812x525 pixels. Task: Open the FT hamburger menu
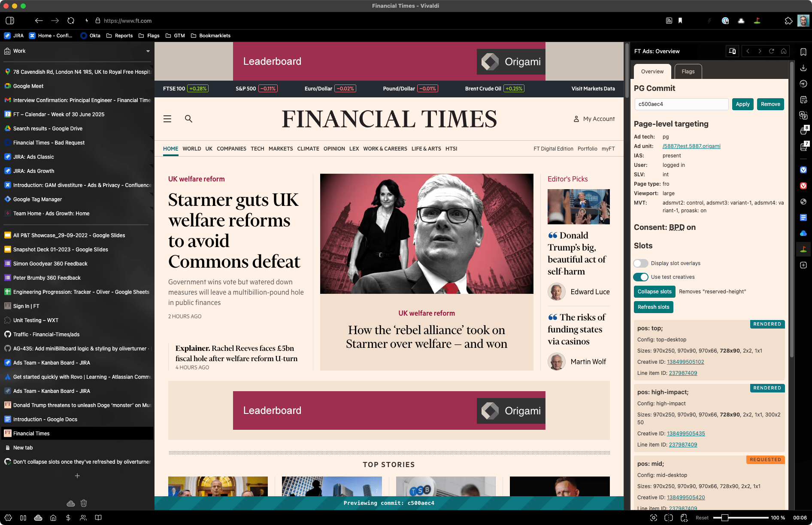(167, 119)
